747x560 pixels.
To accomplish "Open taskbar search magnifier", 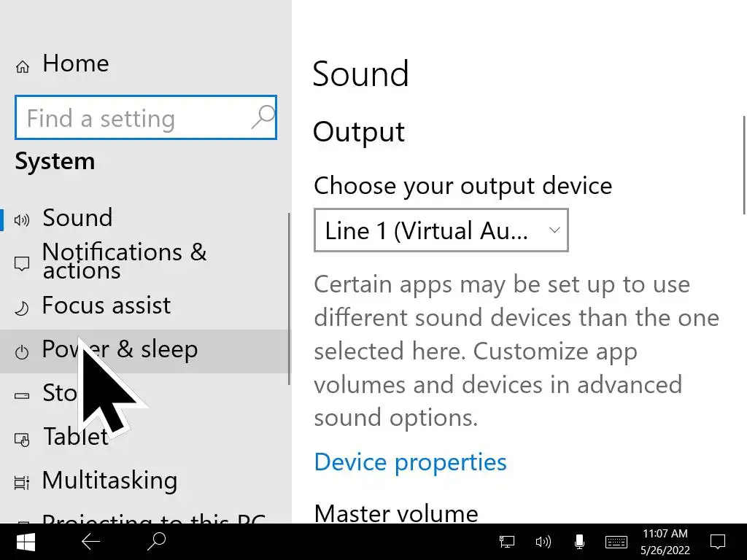I will click(156, 542).
